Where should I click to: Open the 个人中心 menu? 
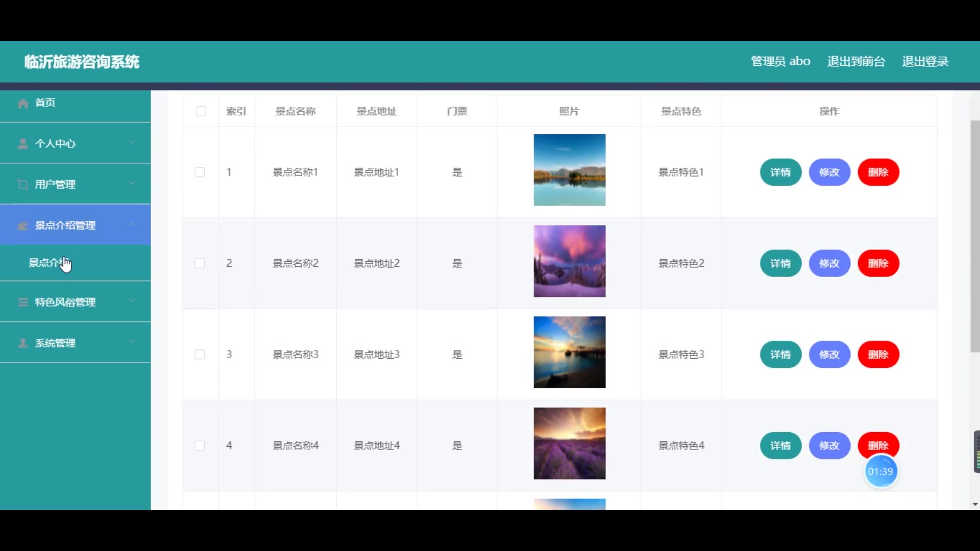(x=76, y=143)
